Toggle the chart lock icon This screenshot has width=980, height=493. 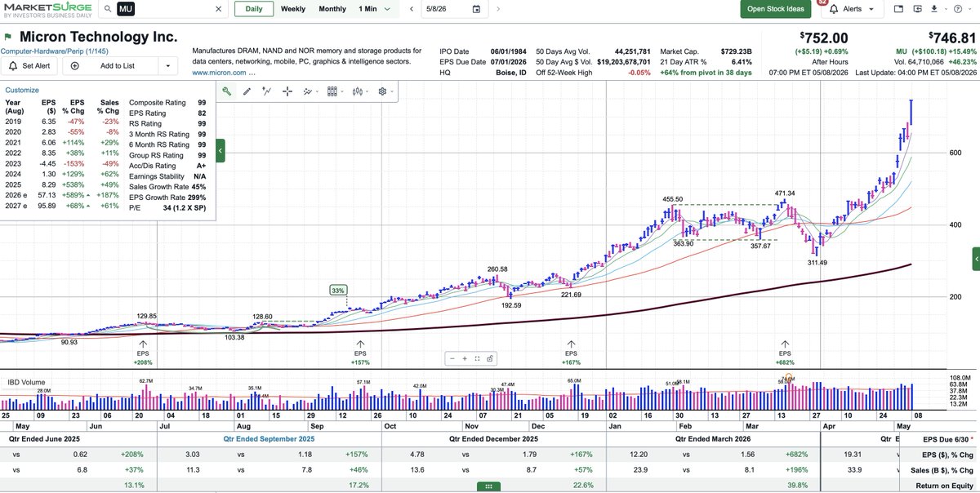click(490, 358)
